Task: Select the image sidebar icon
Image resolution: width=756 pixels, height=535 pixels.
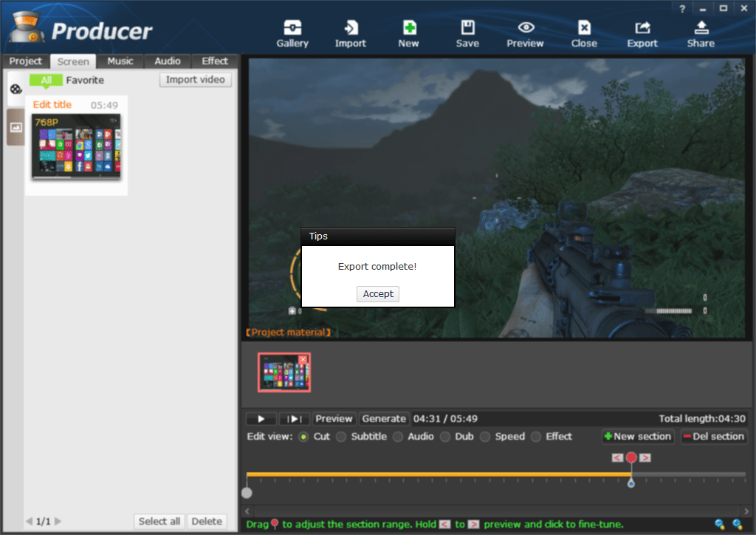Action: click(x=16, y=127)
